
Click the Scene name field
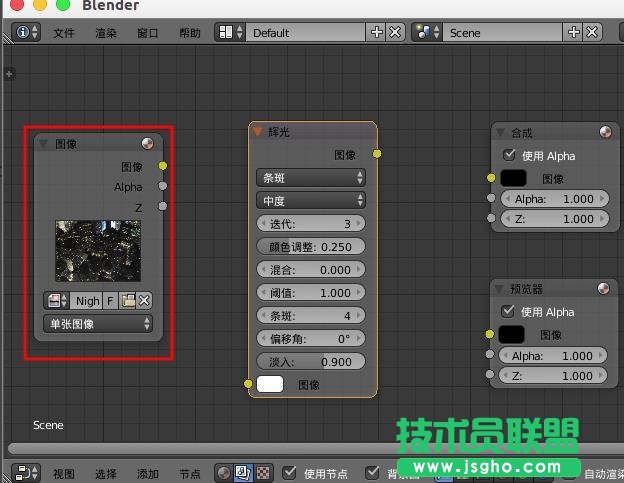pyautogui.click(x=502, y=33)
